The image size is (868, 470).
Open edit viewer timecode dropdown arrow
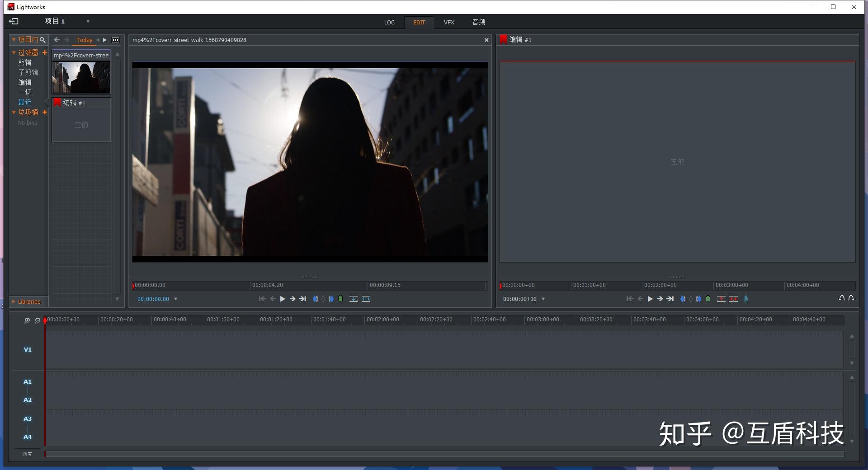[x=543, y=299]
